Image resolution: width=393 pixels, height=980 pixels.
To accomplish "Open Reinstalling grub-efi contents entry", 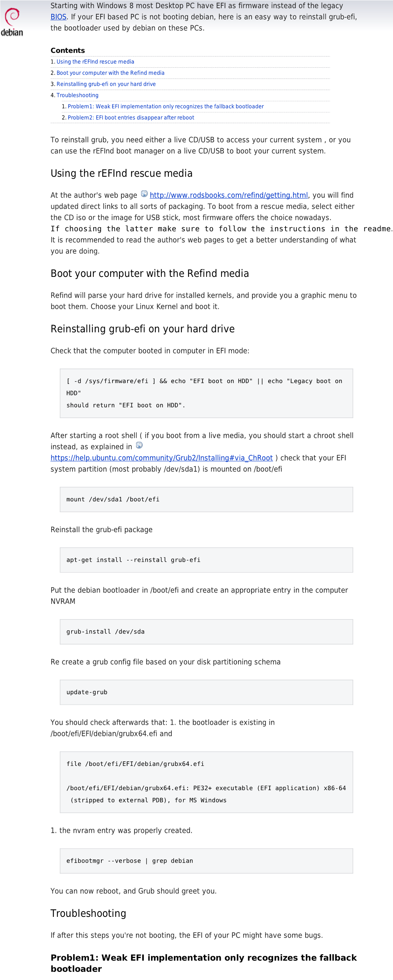I will tap(106, 84).
